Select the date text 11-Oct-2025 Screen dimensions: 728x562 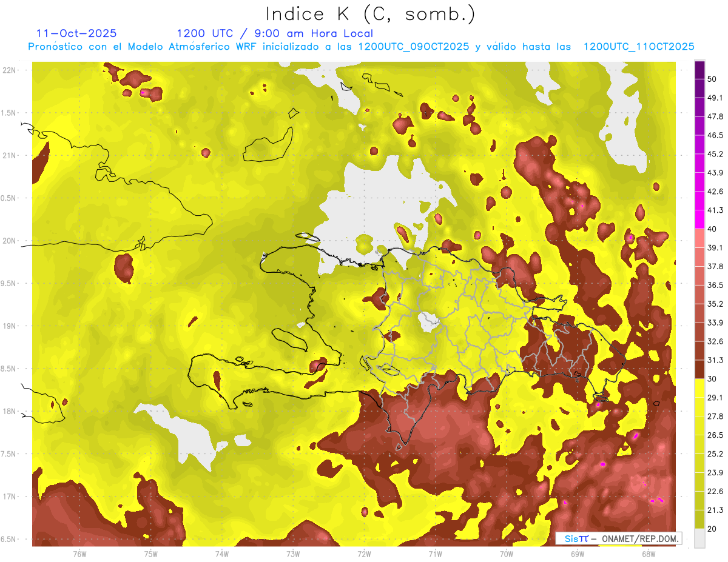tap(76, 34)
